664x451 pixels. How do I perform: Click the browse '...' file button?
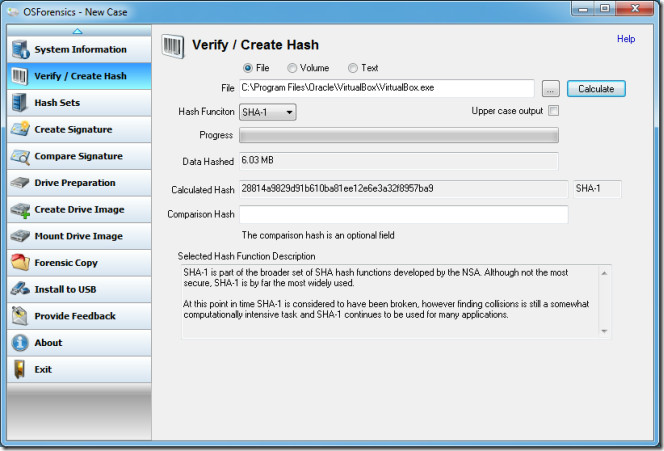pyautogui.click(x=551, y=89)
